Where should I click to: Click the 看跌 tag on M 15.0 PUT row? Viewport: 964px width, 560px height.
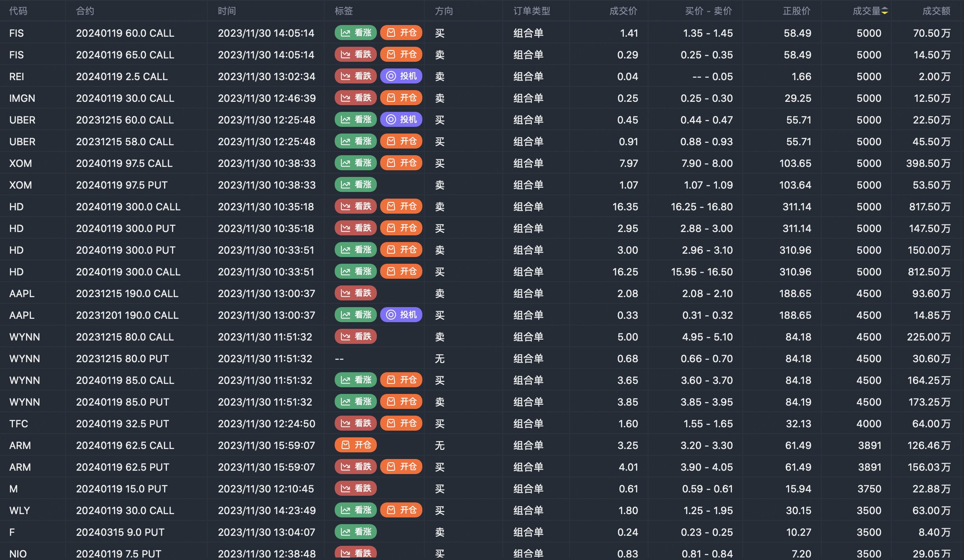pos(356,489)
